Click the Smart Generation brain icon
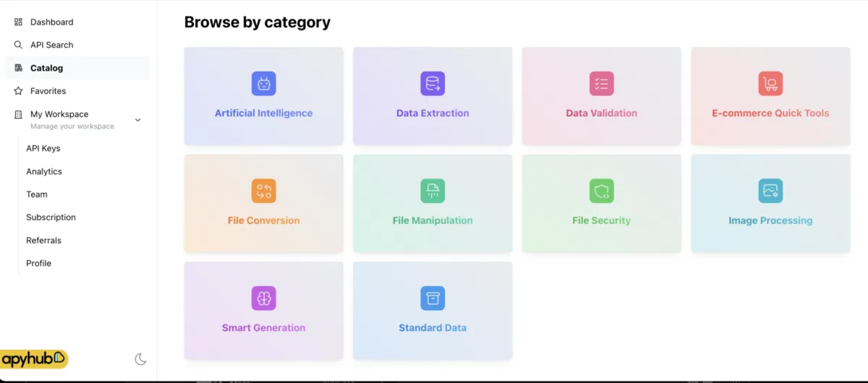This screenshot has height=383, width=868. tap(263, 298)
